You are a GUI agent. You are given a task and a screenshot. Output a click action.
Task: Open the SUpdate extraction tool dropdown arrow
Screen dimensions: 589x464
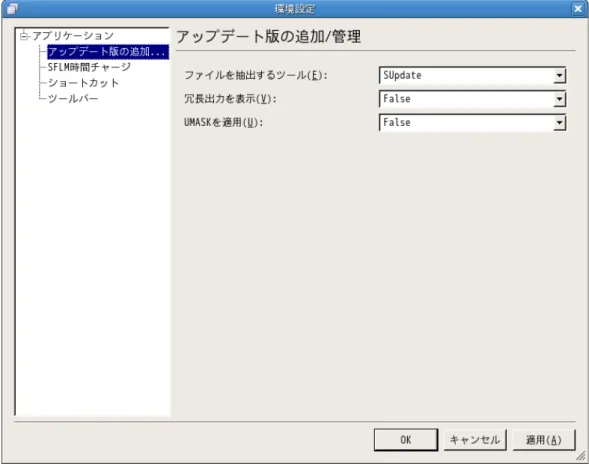(x=559, y=76)
